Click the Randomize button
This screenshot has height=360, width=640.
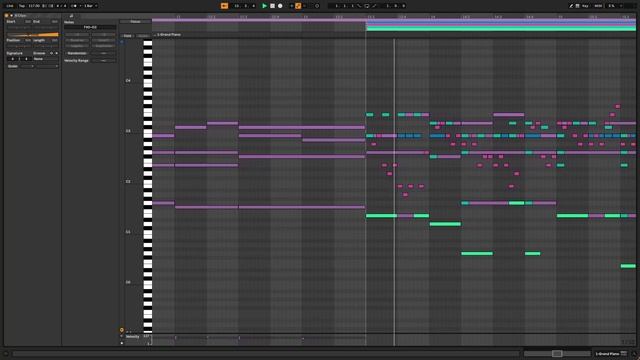77,53
